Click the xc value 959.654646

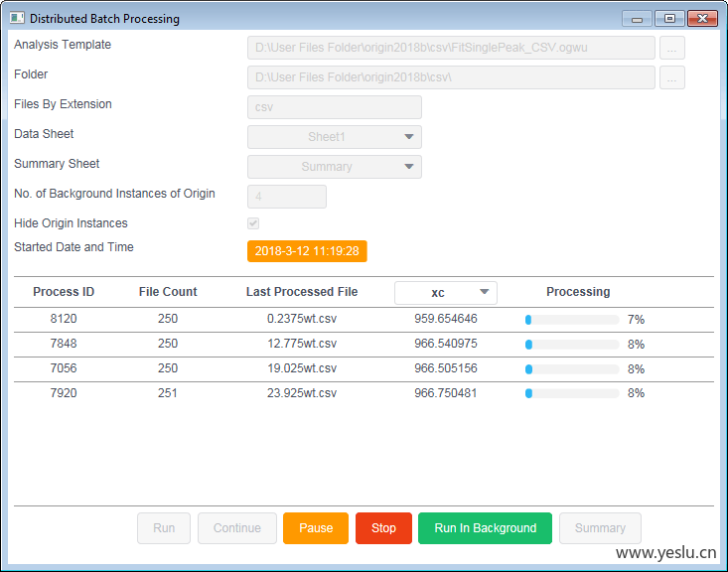point(446,319)
